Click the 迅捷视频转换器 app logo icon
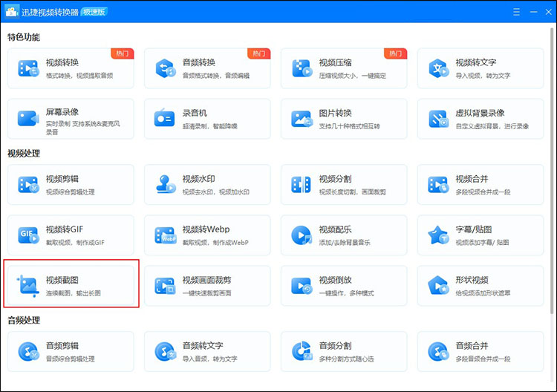The image size is (557, 392). (11, 11)
